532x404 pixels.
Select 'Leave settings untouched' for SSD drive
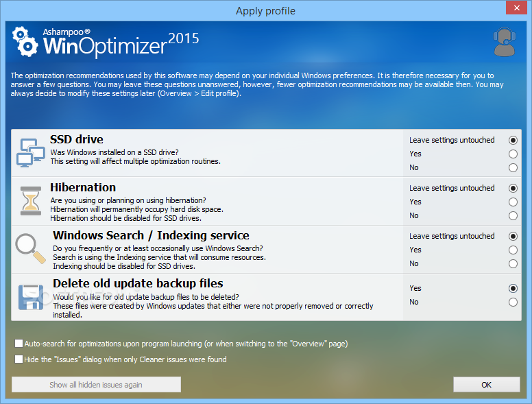pos(513,140)
